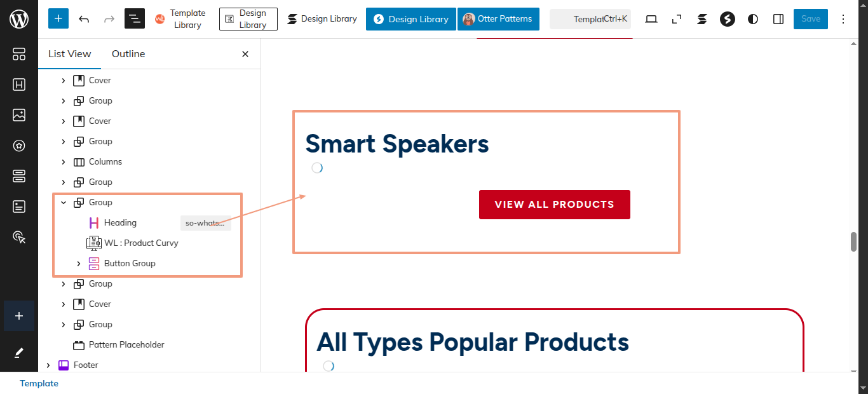The image size is (868, 394).
Task: Toggle the List View document overview button
Action: click(135, 19)
